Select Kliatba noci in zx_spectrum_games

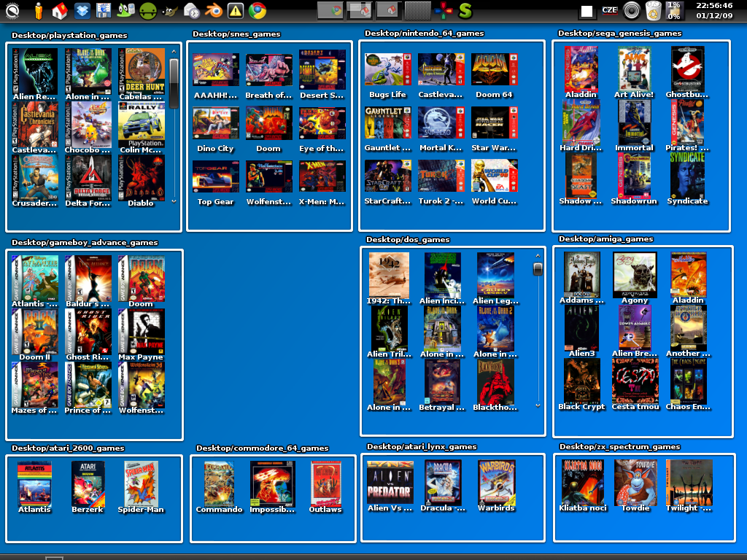(x=583, y=486)
